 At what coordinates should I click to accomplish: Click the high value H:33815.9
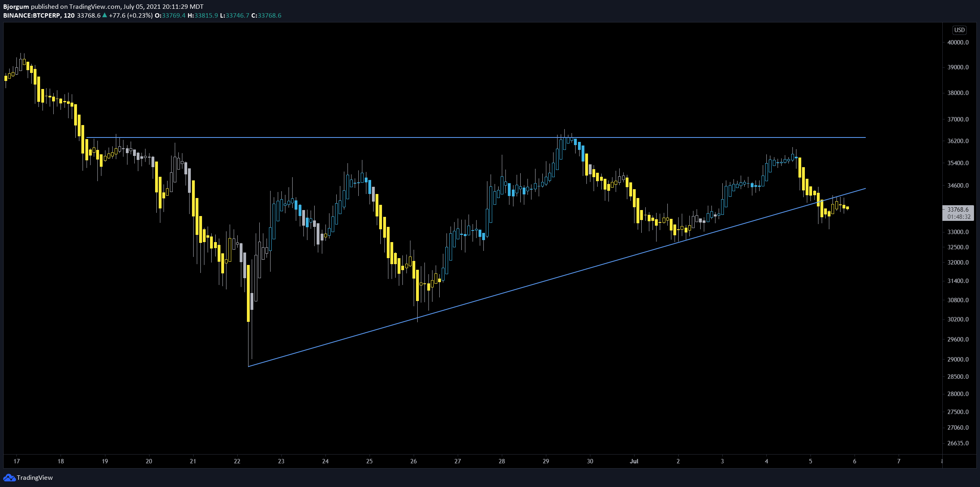(203, 16)
